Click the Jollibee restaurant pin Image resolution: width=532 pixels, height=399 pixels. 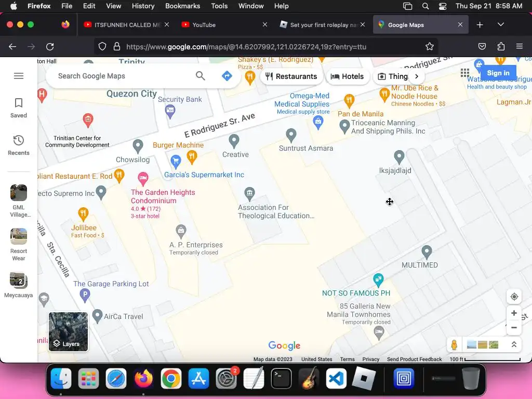click(83, 214)
